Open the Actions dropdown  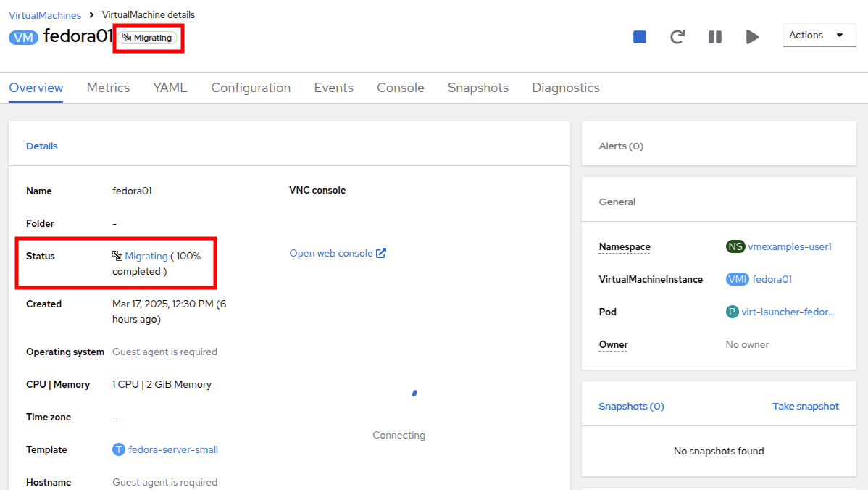(x=819, y=35)
